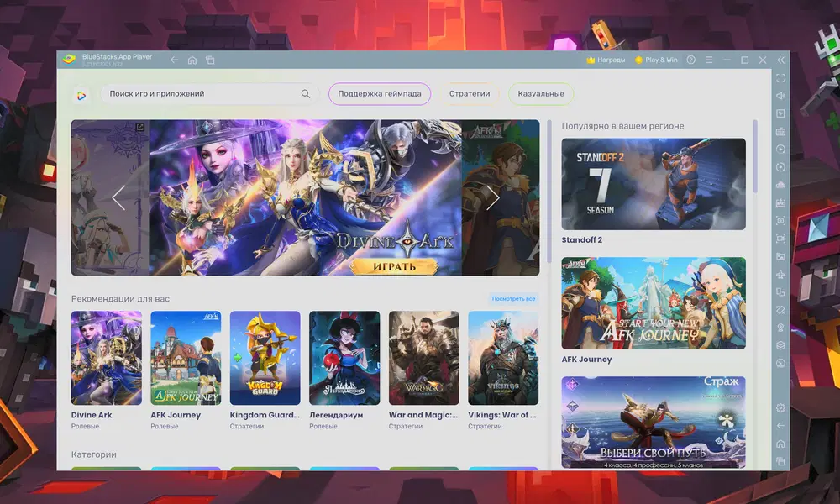Screen dimensions: 840x504
Task: Open settings via the sidebar gear icon
Action: pyautogui.click(x=780, y=407)
